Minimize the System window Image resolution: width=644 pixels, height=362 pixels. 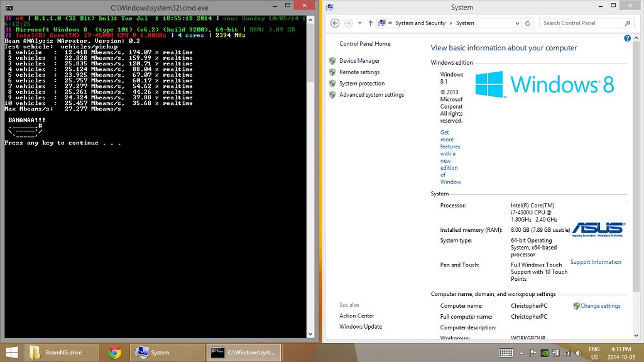pyautogui.click(x=601, y=6)
